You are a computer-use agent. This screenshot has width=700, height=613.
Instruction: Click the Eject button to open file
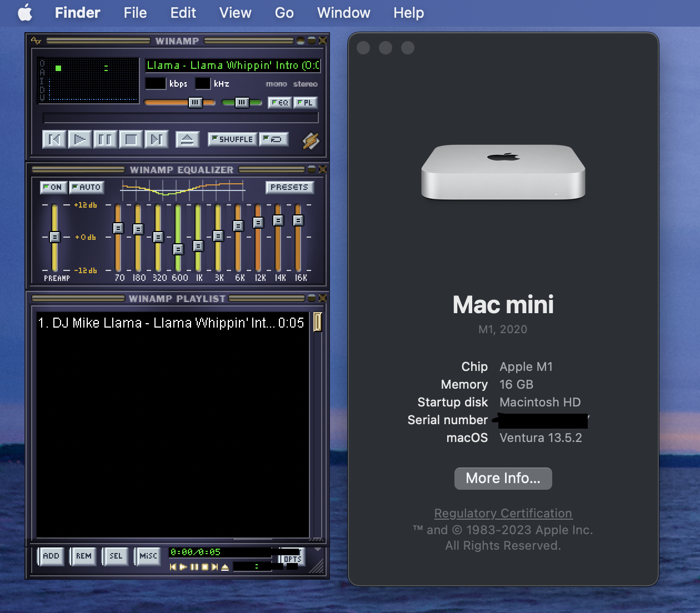click(187, 139)
